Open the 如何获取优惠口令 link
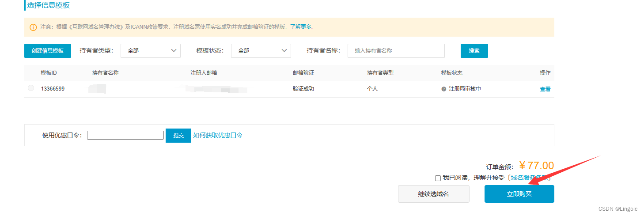Image resolution: width=644 pixels, height=216 pixels. (x=218, y=135)
